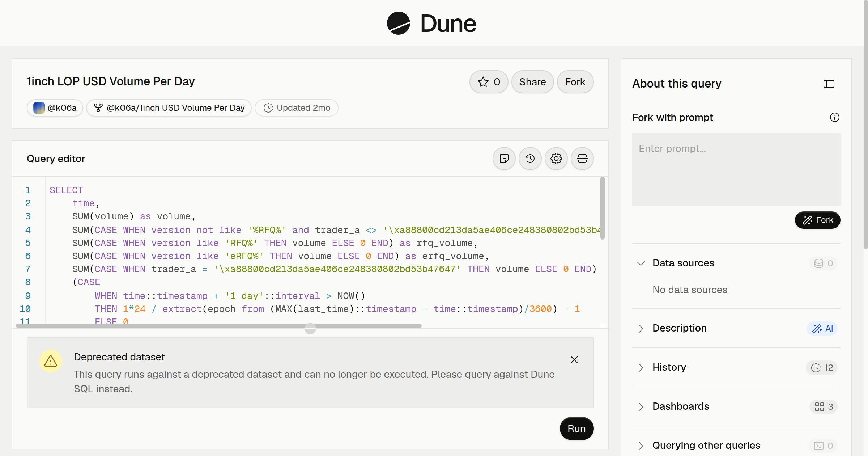The height and width of the screenshot is (456, 868).
Task: Click the Dashboards count badge 3
Action: pyautogui.click(x=824, y=407)
